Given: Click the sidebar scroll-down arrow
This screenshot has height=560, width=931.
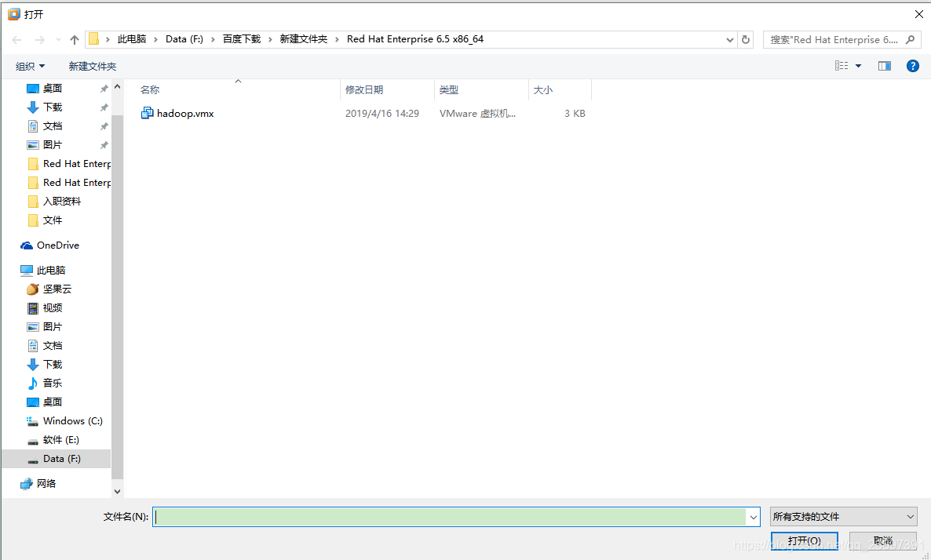Looking at the screenshot, I should (x=117, y=491).
